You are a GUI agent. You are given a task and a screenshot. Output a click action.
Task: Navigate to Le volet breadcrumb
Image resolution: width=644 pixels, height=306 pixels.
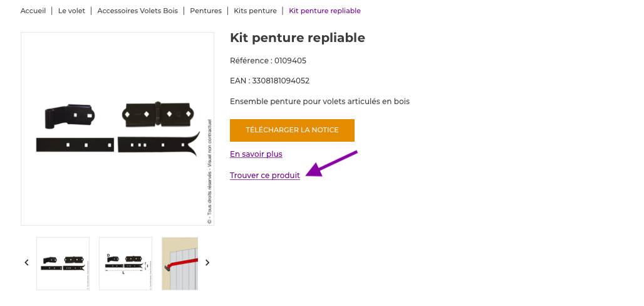coord(71,11)
